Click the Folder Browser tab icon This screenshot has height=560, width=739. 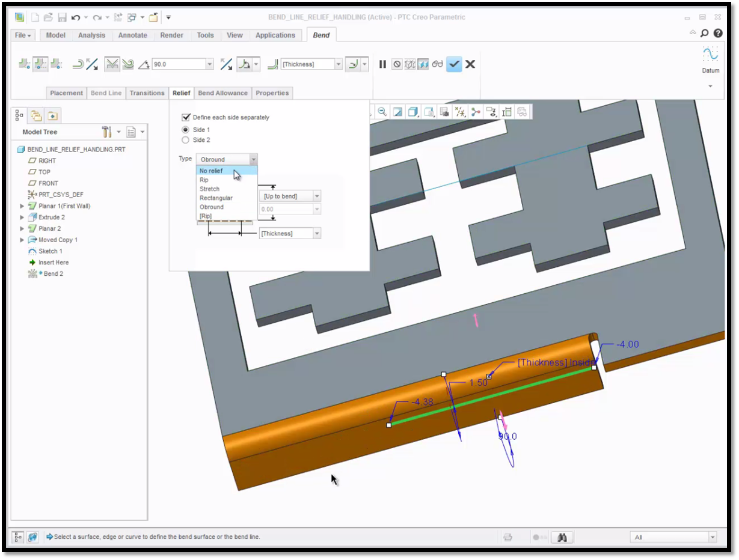coord(36,115)
